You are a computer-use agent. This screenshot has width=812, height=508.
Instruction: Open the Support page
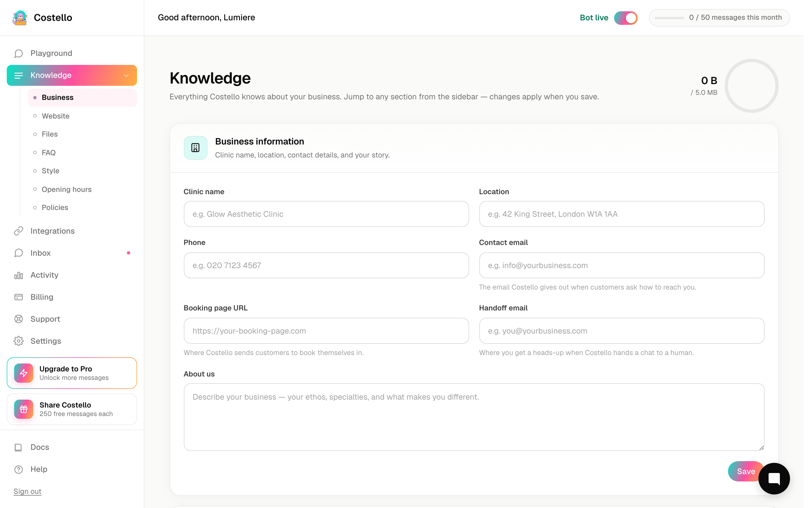click(x=72, y=319)
